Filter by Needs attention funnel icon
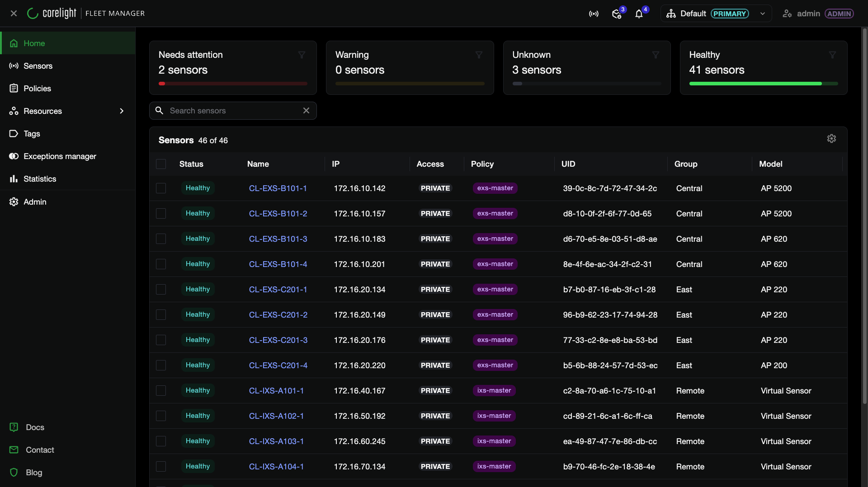The width and height of the screenshot is (868, 487). pyautogui.click(x=302, y=55)
